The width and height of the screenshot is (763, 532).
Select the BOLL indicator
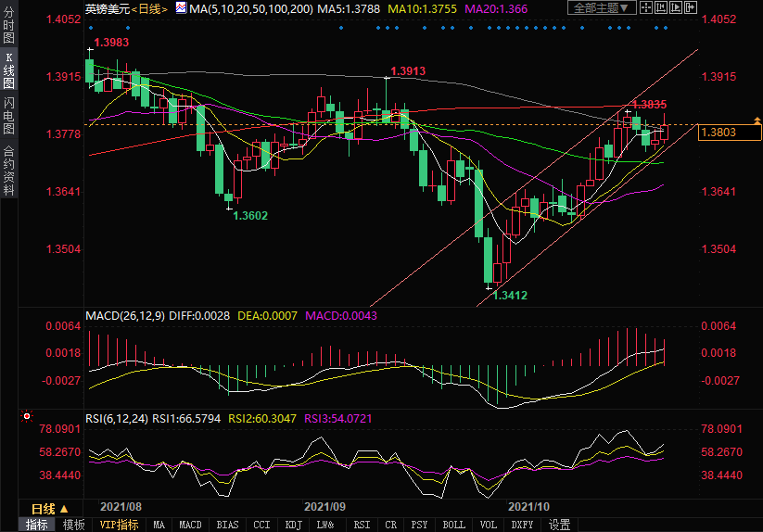point(453,525)
